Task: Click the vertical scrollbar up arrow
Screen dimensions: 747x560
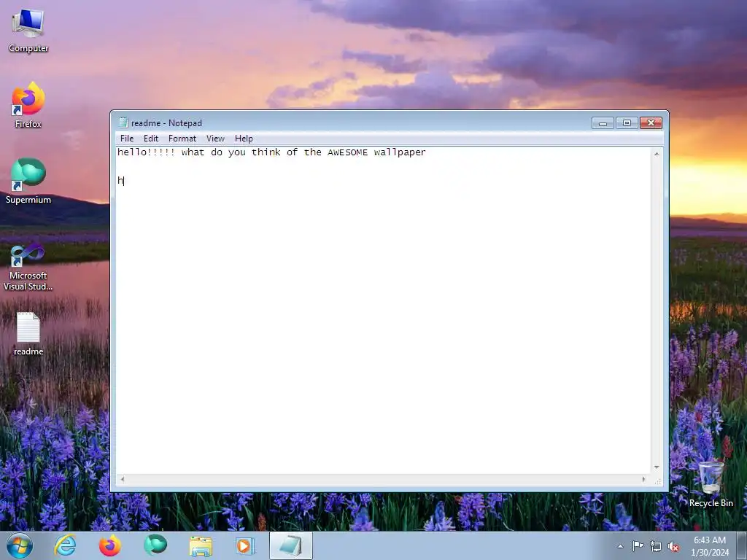Action: pos(657,154)
